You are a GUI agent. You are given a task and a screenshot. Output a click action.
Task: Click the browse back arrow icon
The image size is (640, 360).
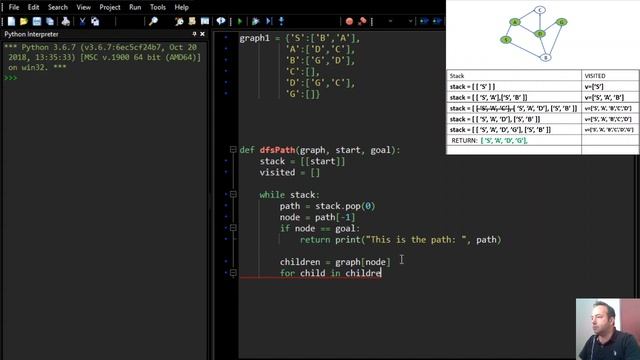424,21
